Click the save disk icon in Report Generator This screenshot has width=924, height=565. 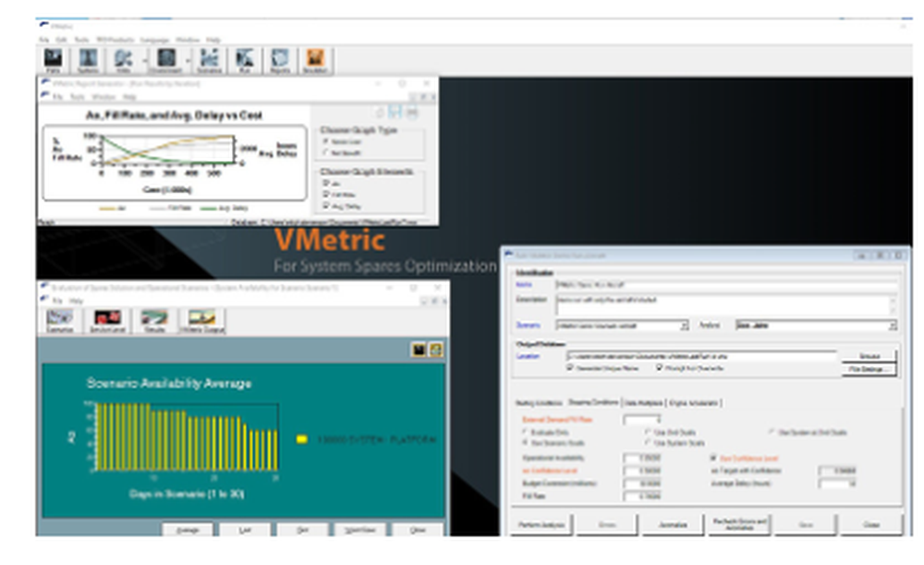(395, 112)
